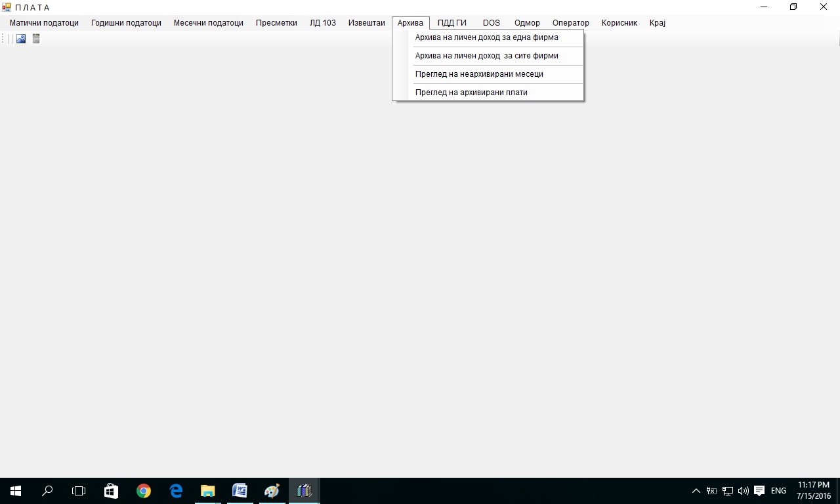
Task: Click the calculator icon in the toolbar
Action: tap(36, 39)
